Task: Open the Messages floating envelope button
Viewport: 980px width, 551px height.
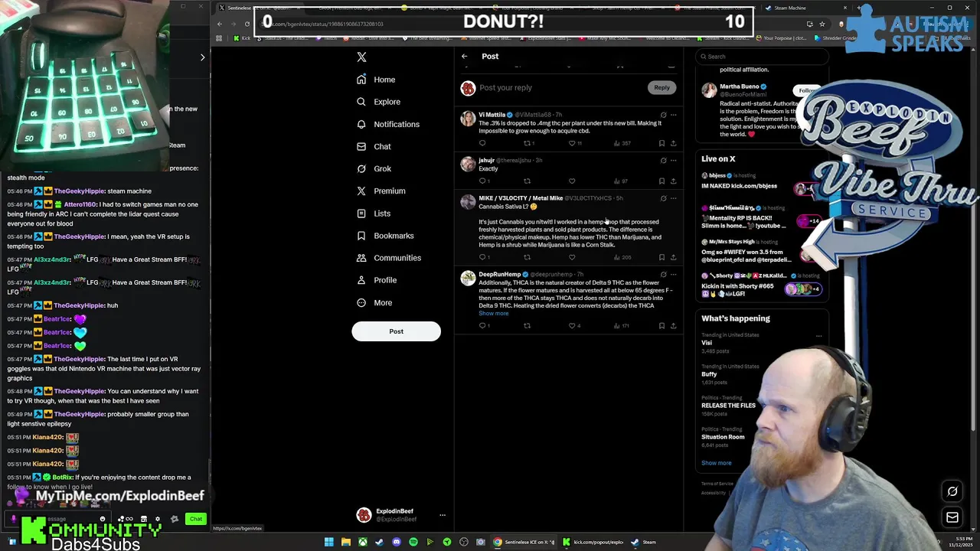Action: [x=952, y=518]
